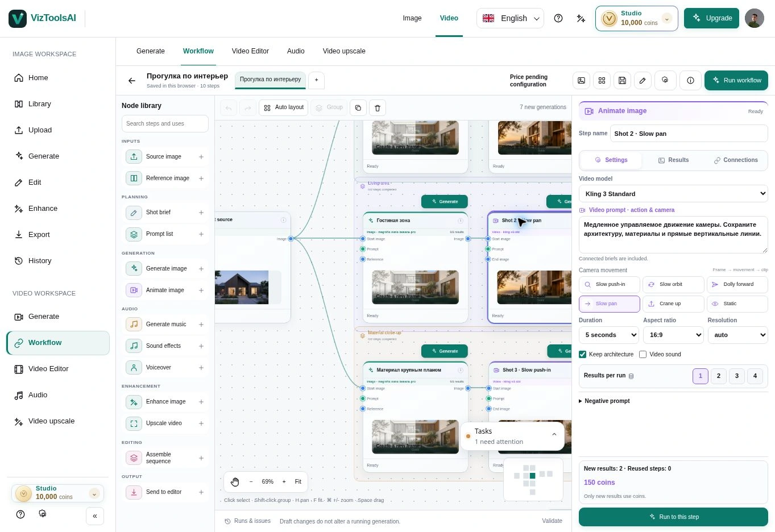Save workflow with the floppy disk icon
Viewport: 775px width, 532px height.
click(x=622, y=81)
